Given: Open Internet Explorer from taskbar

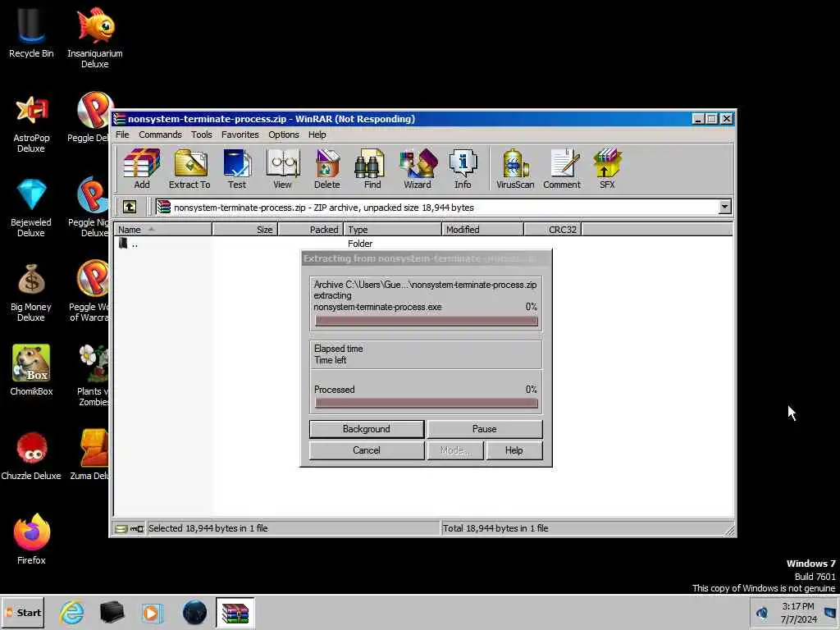Looking at the screenshot, I should point(71,612).
